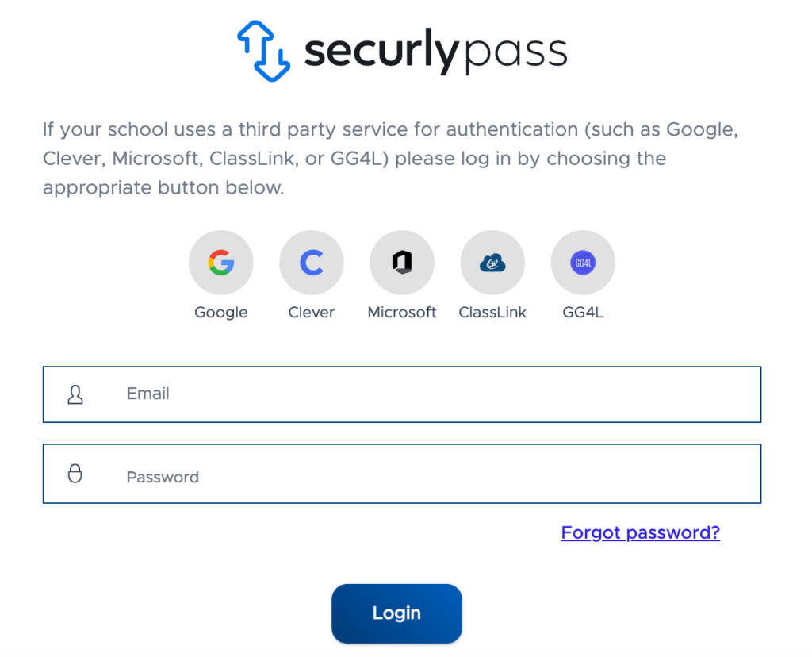Click the ClassLink text label
The image size is (812, 657).
click(x=492, y=313)
